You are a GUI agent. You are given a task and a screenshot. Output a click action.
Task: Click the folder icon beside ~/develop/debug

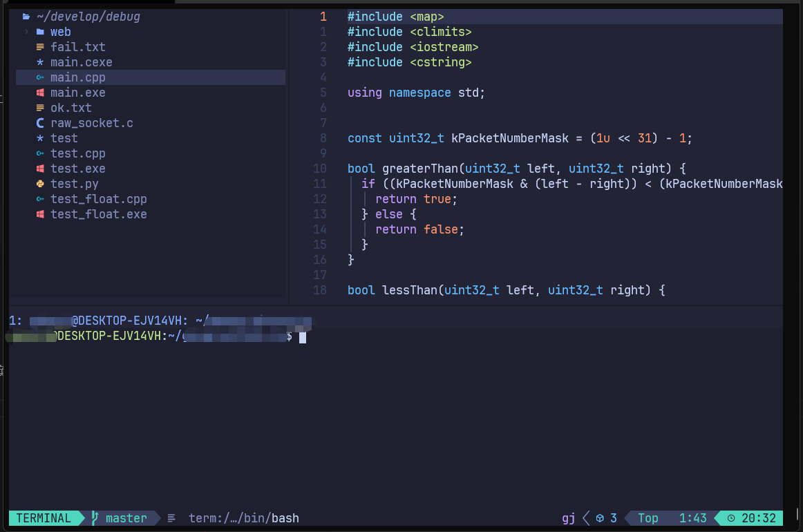click(x=26, y=17)
